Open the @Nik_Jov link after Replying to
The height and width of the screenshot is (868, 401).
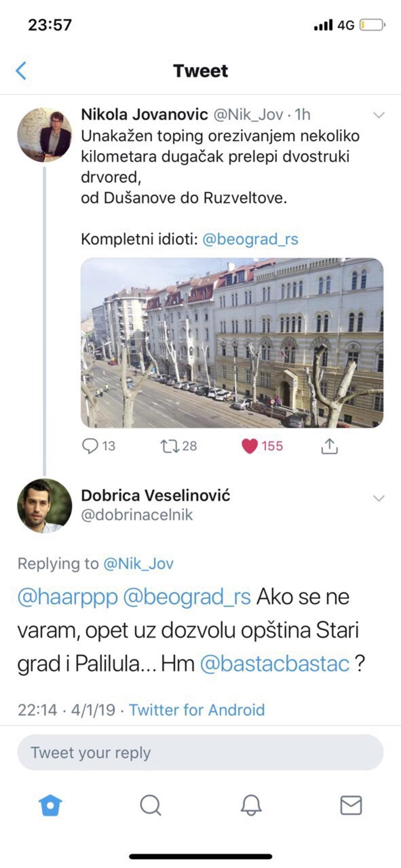point(138,563)
